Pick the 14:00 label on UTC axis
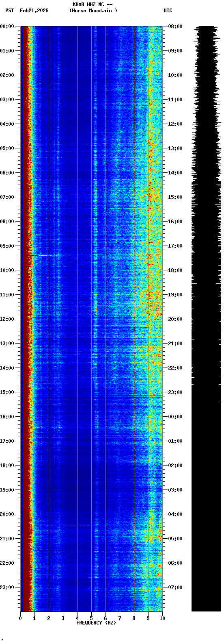The height and width of the screenshot is (644, 224). click(175, 173)
